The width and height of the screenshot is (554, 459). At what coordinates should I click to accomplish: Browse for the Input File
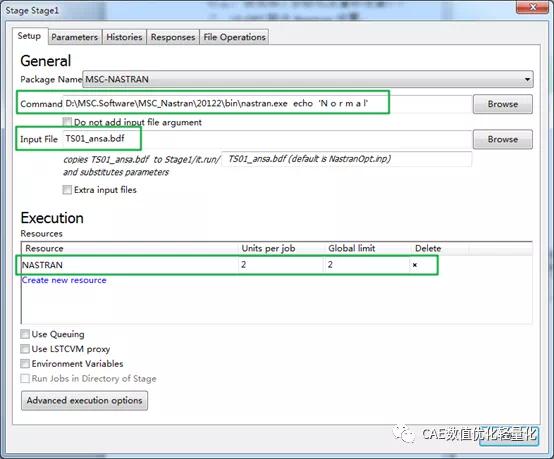(502, 139)
